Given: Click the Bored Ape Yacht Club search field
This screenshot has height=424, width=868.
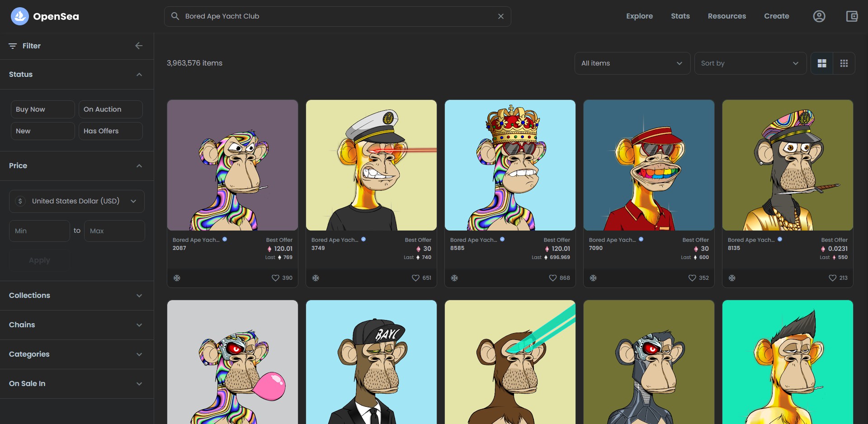Looking at the screenshot, I should [x=337, y=16].
